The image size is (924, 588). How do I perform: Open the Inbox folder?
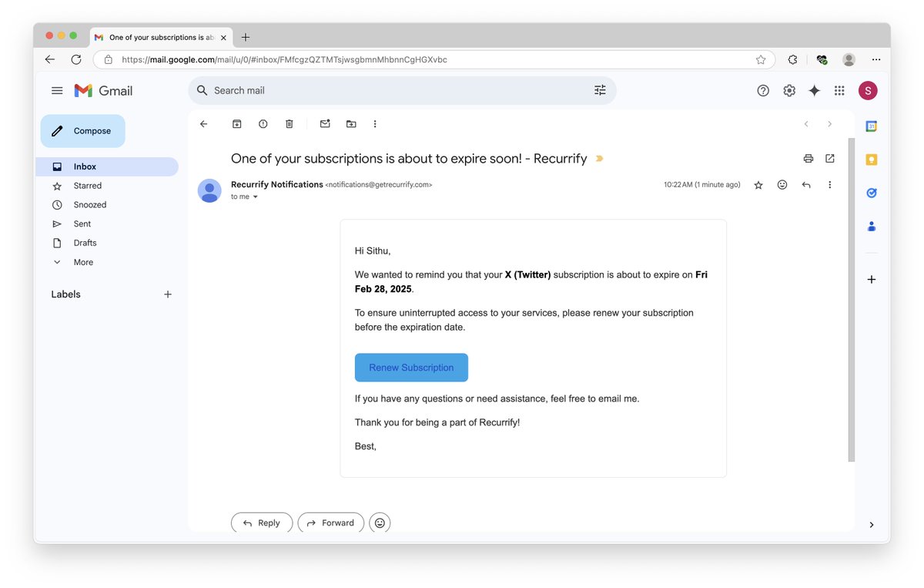[x=107, y=166]
